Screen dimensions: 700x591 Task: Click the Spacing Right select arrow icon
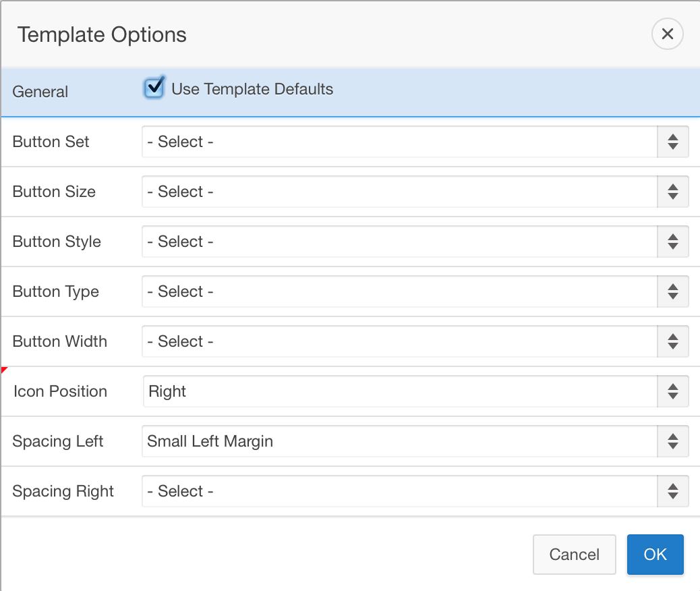coord(672,491)
